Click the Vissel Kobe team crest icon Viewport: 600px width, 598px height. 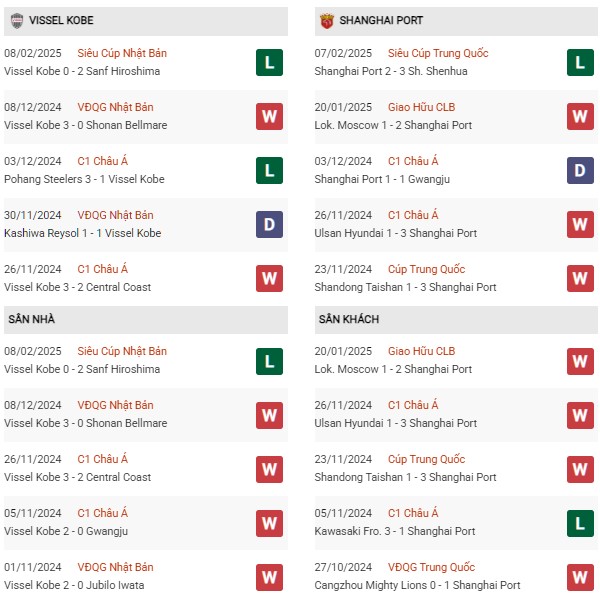pyautogui.click(x=16, y=21)
